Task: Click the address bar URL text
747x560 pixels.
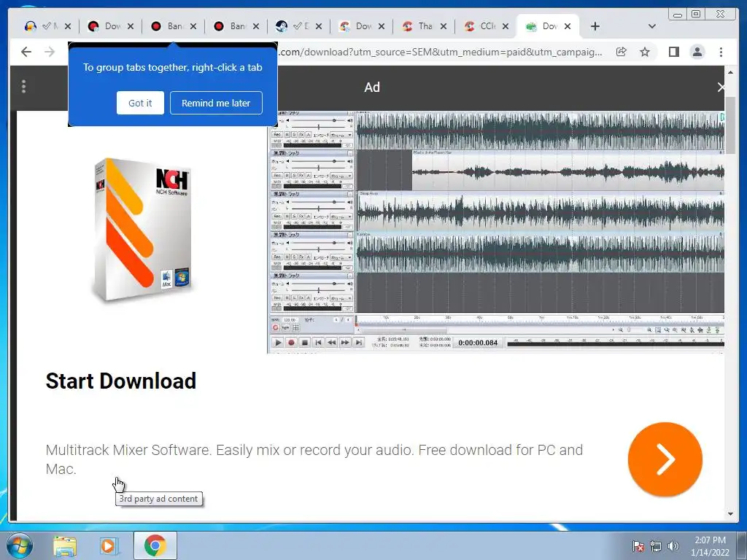Action: 441,52
